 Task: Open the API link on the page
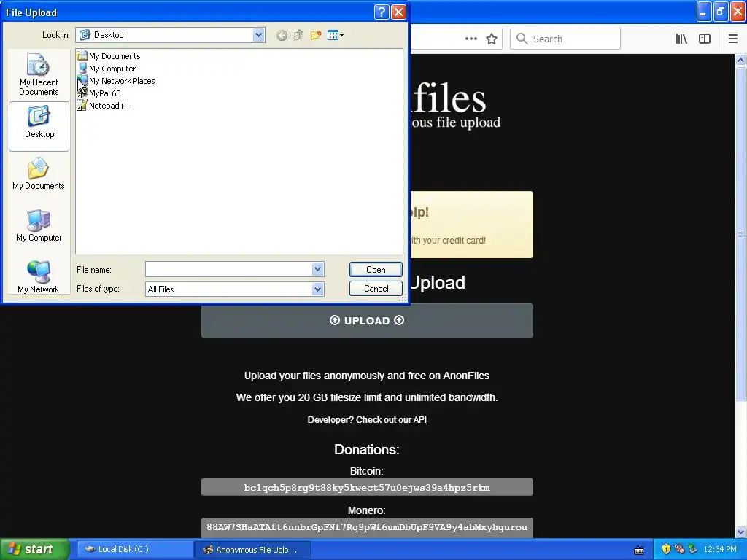point(419,419)
